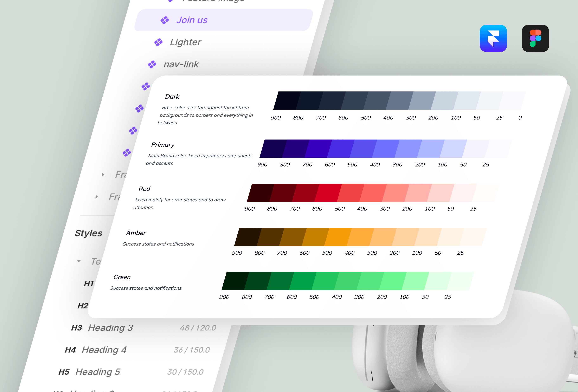Image resolution: width=578 pixels, height=392 pixels.
Task: Pick the Dark 600 color swatch
Action: click(x=354, y=100)
